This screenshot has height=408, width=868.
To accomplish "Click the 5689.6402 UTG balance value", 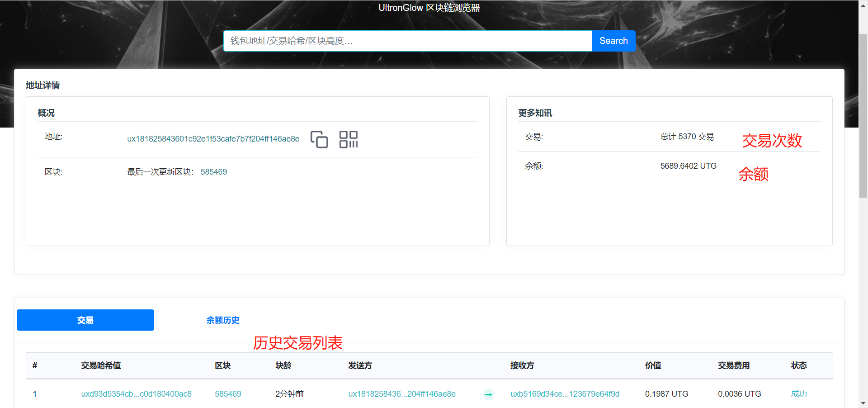I will (x=689, y=166).
